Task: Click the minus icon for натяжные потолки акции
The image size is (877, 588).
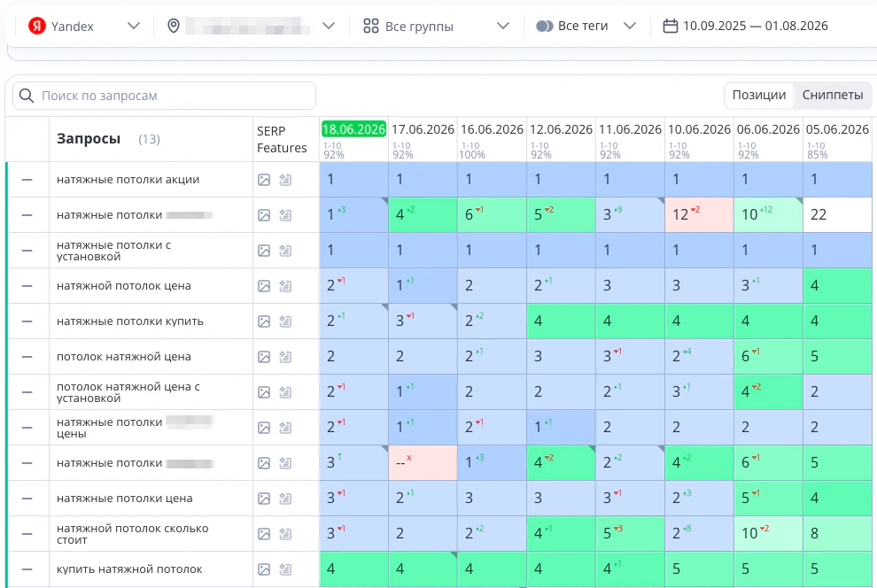Action: (27, 180)
